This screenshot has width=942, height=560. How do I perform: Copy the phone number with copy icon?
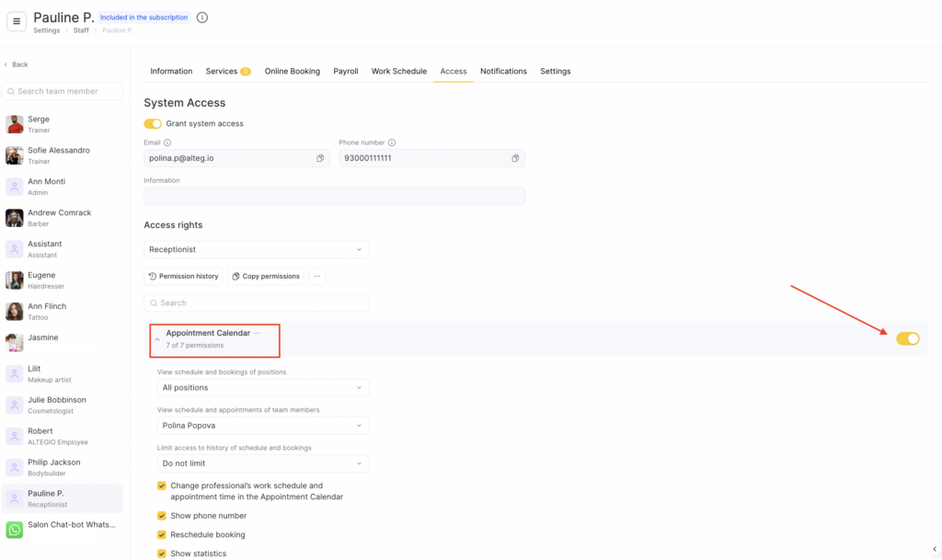[x=515, y=158]
